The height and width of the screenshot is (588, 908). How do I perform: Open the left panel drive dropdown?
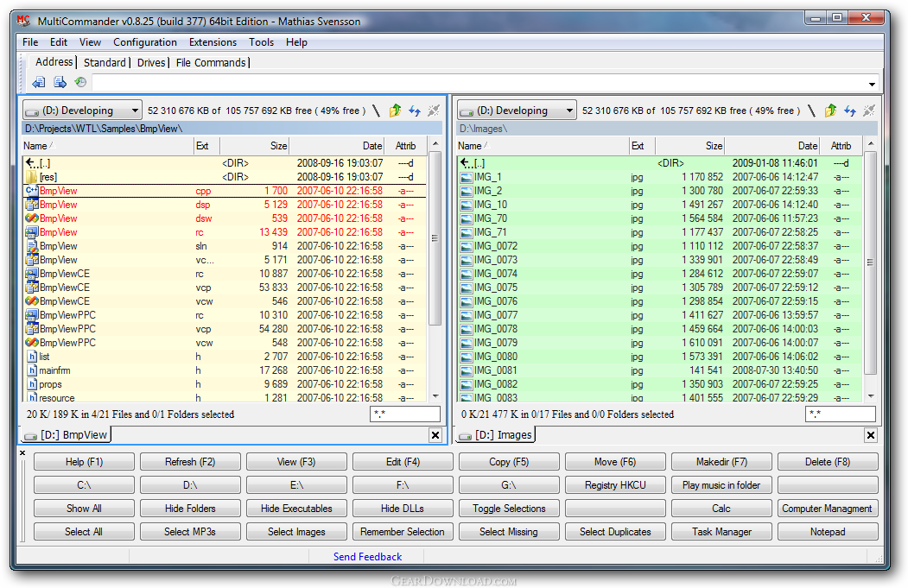[x=82, y=110]
